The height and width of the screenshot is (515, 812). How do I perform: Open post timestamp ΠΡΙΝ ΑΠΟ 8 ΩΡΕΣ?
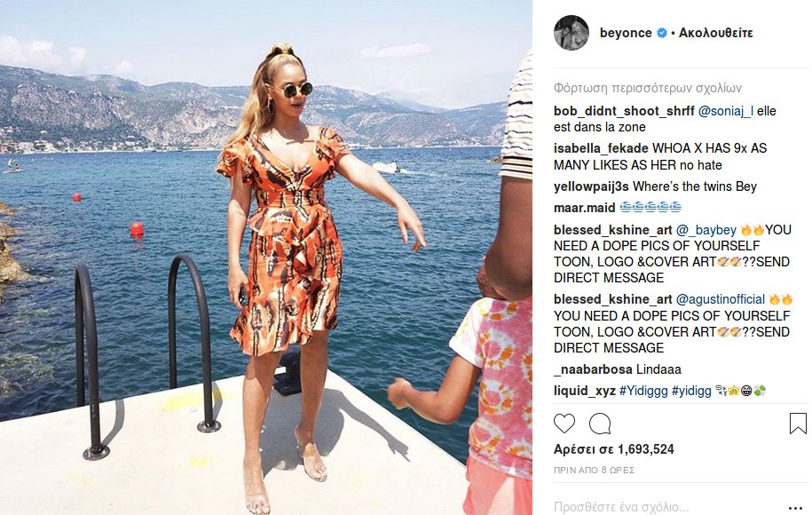594,471
